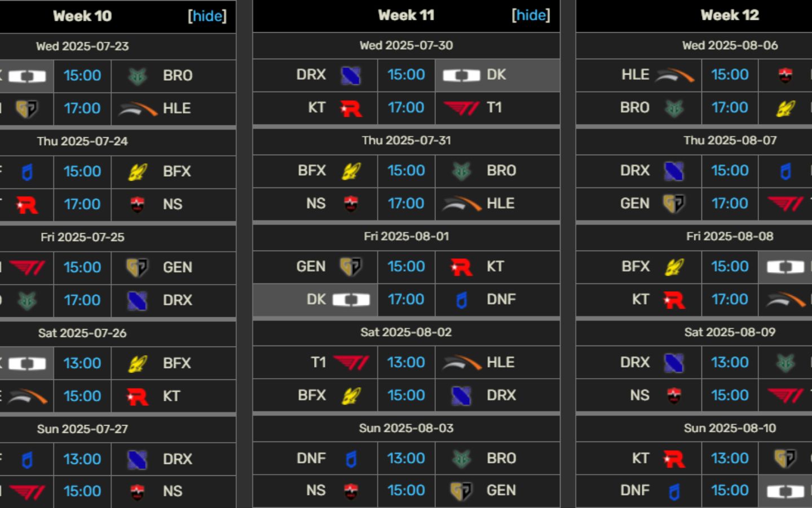The image size is (812, 508).
Task: Open the GEN team link on Fri 2025-07-25
Action: [x=177, y=268]
